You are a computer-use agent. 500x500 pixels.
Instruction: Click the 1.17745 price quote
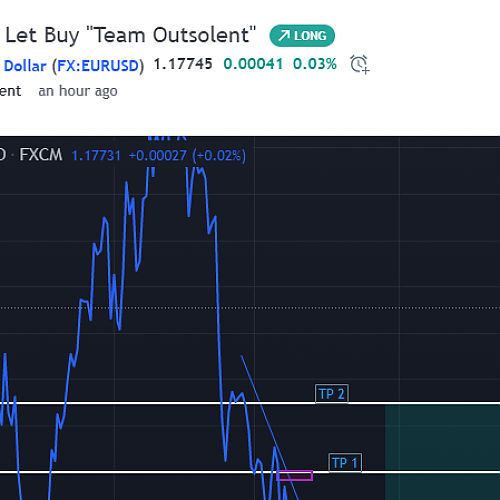pyautogui.click(x=183, y=64)
